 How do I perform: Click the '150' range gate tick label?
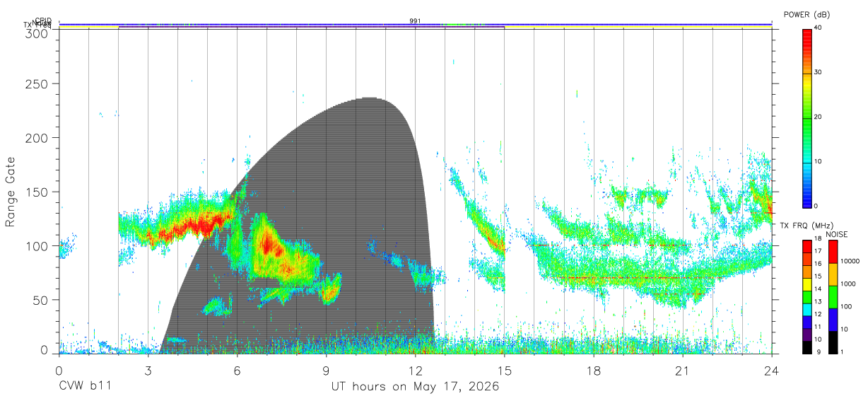tap(36, 192)
